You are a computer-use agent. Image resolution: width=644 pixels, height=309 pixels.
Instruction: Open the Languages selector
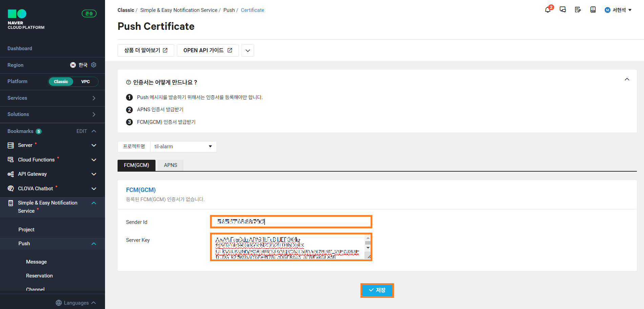coord(76,303)
